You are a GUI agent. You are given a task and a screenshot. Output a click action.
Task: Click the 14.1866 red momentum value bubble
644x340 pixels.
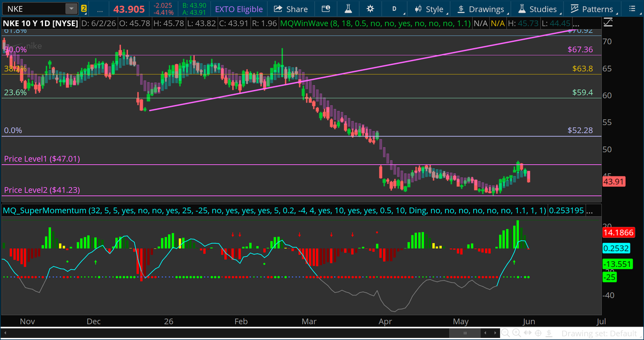click(619, 233)
